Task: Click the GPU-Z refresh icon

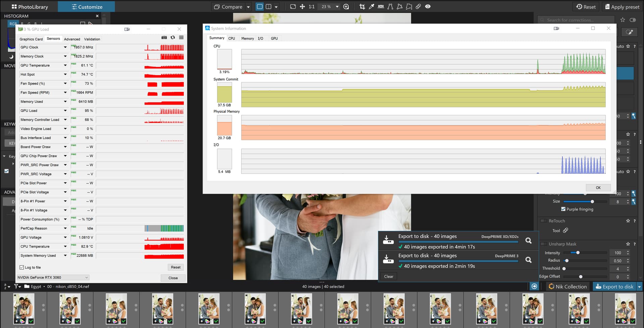Action: (x=173, y=38)
